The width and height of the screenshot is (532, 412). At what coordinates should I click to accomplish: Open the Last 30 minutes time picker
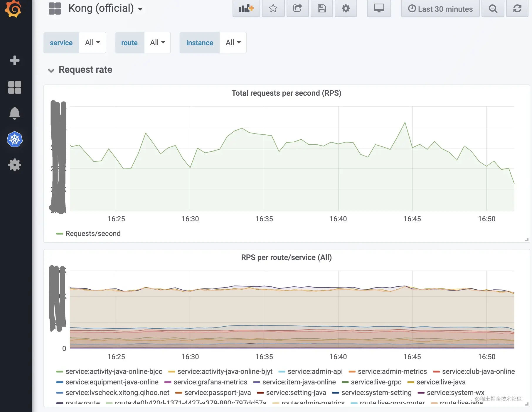[440, 9]
